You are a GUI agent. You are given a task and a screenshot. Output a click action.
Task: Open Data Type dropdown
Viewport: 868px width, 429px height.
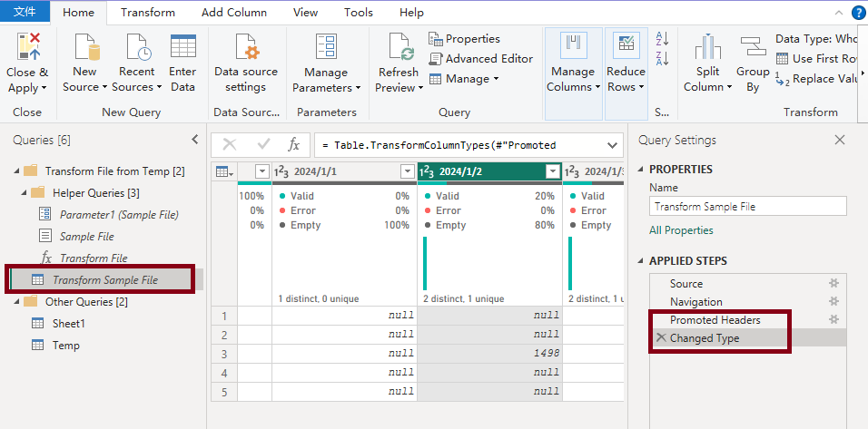(x=816, y=39)
